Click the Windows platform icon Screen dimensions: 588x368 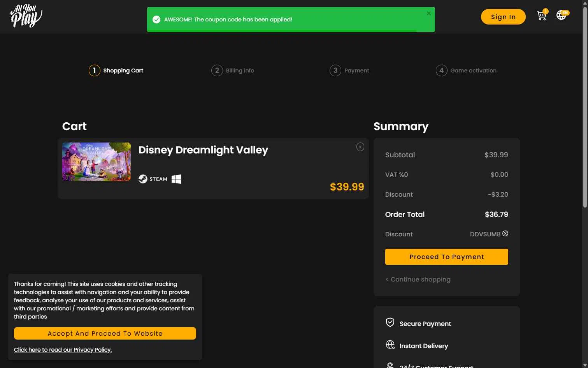(x=176, y=179)
